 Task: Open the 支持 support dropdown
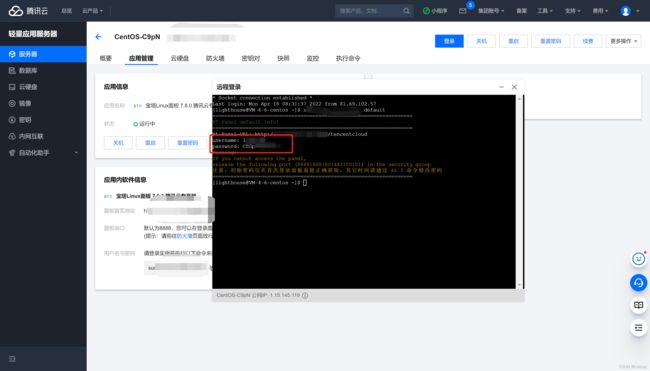tap(572, 11)
